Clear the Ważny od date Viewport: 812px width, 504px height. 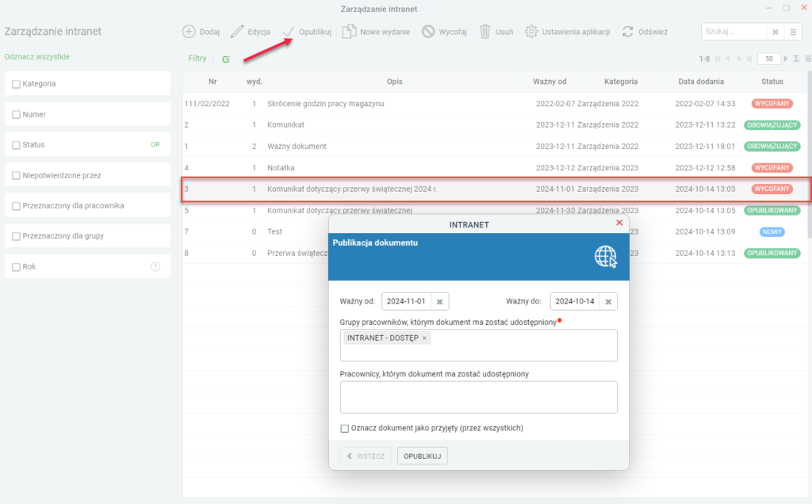tap(439, 302)
